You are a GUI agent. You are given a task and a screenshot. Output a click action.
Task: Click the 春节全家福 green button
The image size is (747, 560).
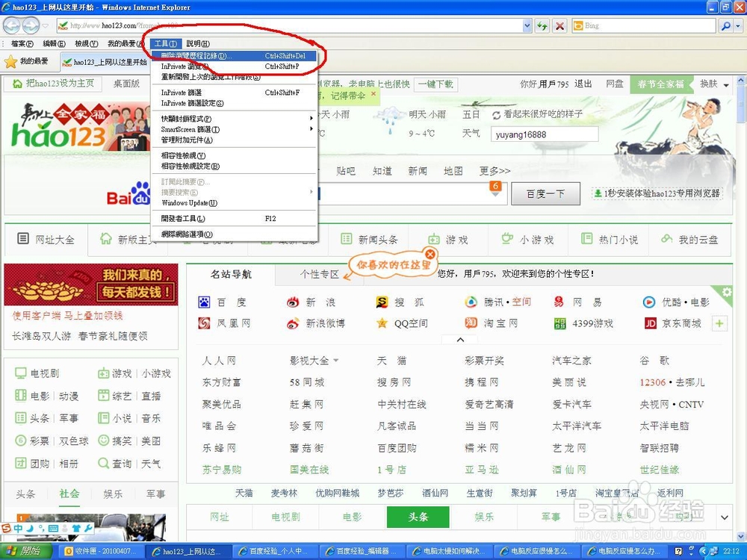661,84
